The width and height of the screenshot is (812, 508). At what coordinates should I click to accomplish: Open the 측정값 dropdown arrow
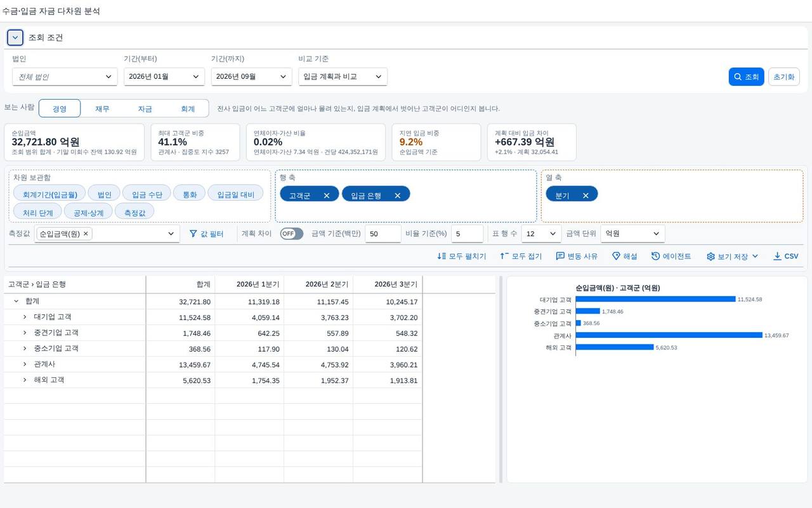click(x=171, y=234)
